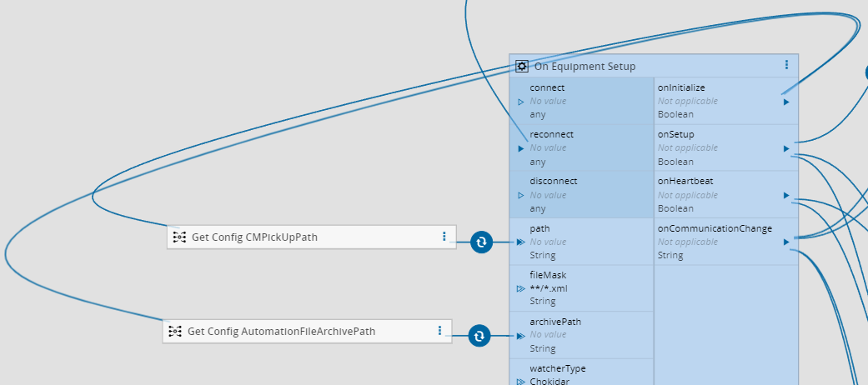
Task: Click the On Equipment Setup gear icon
Action: pos(521,67)
